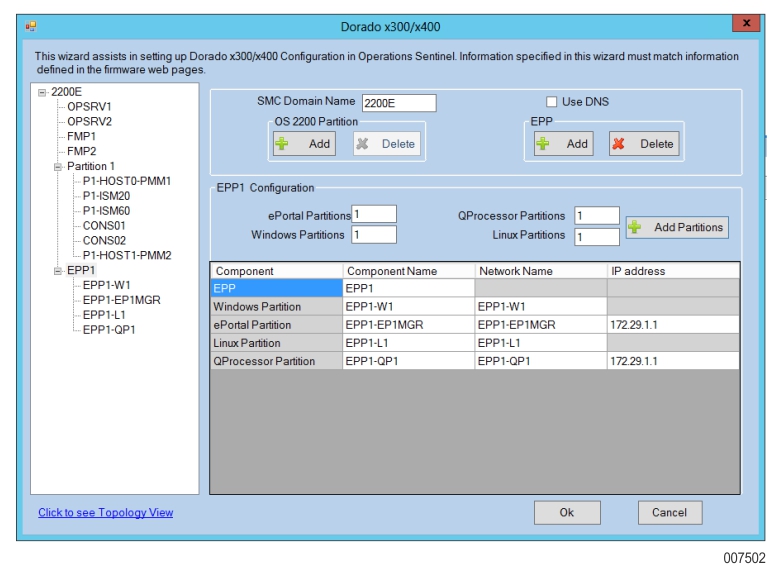The width and height of the screenshot is (775, 570).
Task: Delete the selected EPP
Action: point(644,144)
